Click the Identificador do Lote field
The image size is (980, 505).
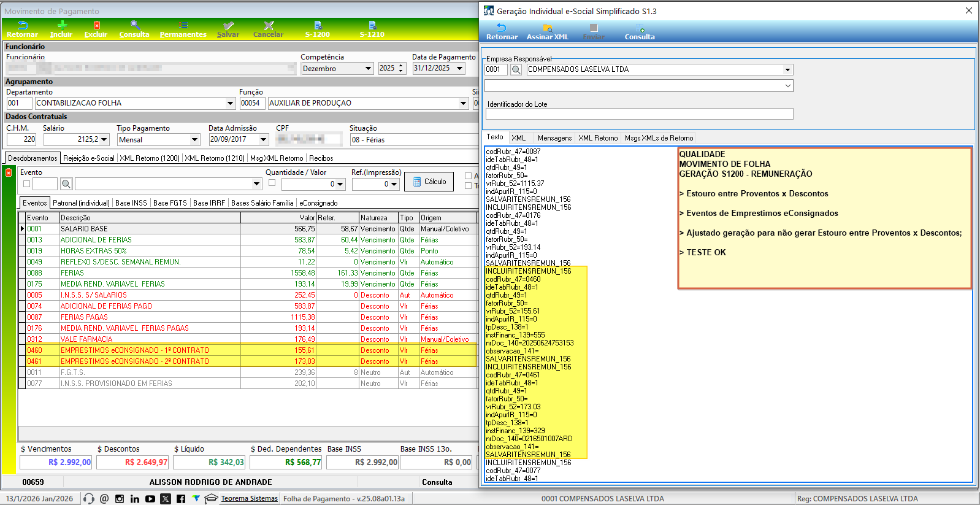click(x=639, y=114)
